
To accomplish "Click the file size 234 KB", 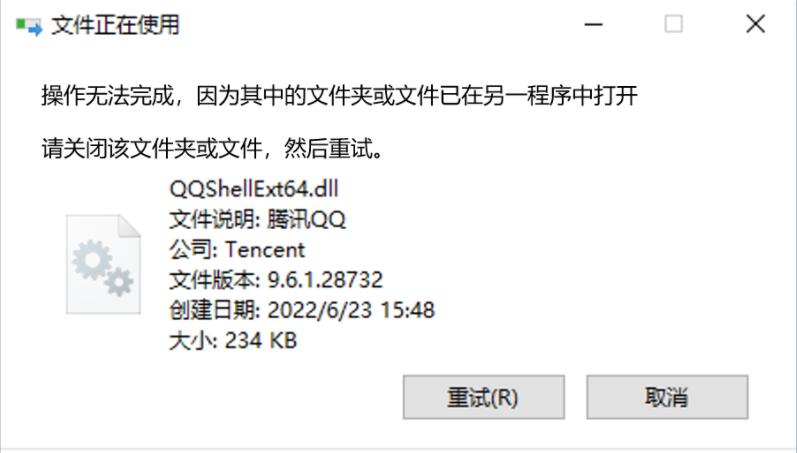I will 261,341.
